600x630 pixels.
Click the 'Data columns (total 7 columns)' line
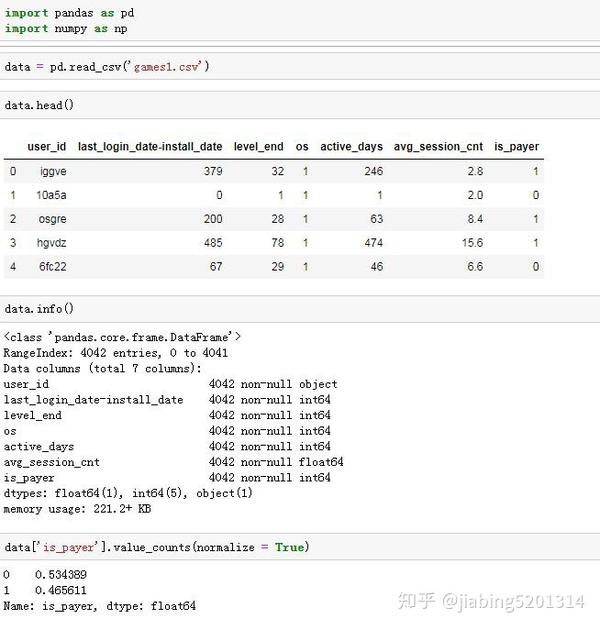coord(102,368)
